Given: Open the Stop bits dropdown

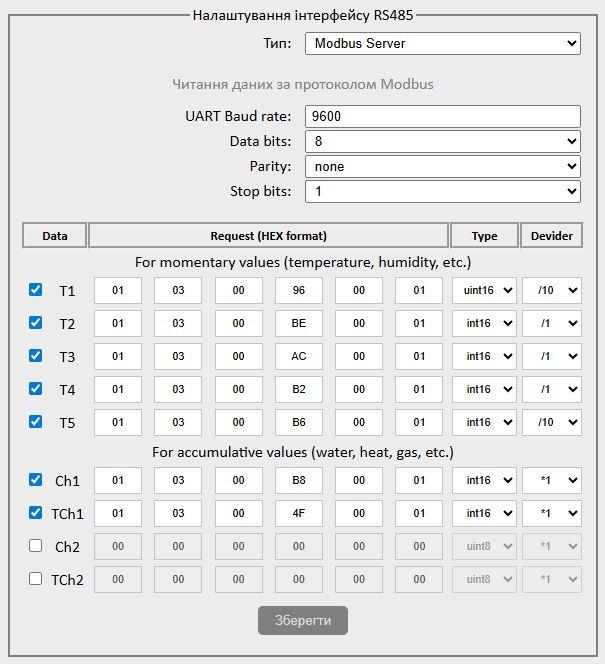Looking at the screenshot, I should [442, 191].
